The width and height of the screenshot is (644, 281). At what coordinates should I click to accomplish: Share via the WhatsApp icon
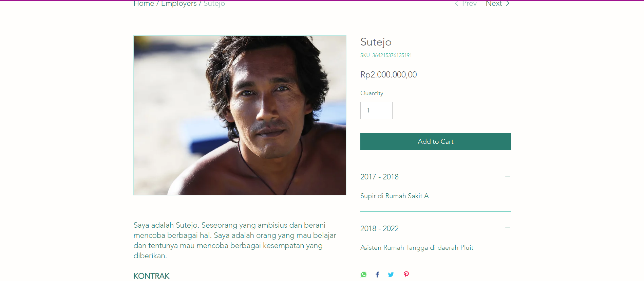tap(364, 275)
